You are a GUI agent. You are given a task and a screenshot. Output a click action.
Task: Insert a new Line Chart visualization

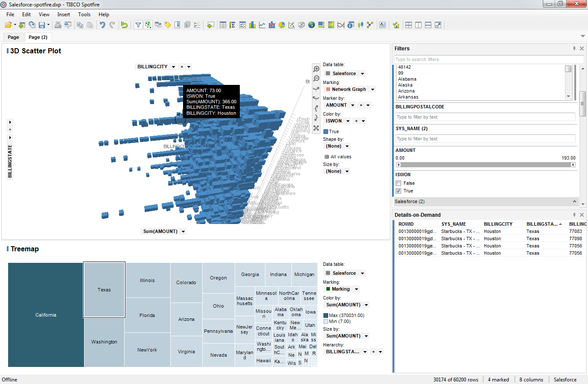tap(262, 25)
